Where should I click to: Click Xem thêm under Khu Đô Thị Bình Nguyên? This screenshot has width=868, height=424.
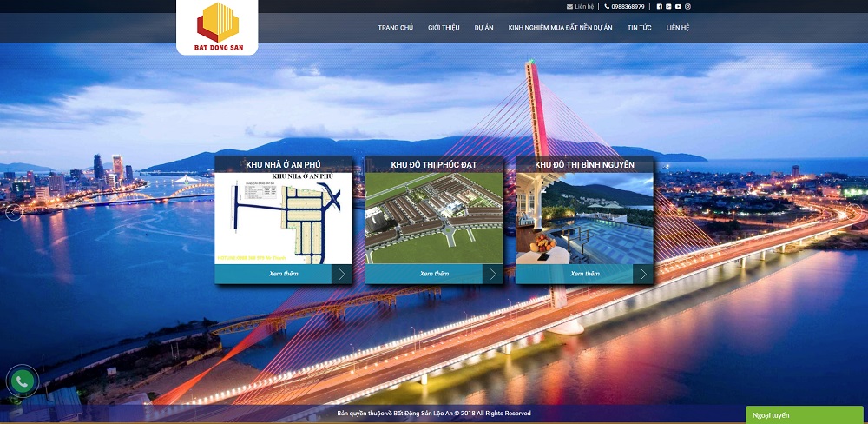pyautogui.click(x=584, y=274)
